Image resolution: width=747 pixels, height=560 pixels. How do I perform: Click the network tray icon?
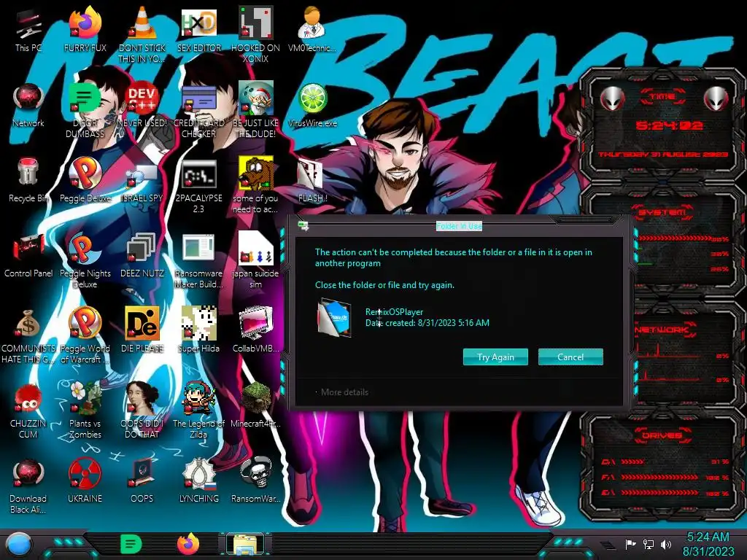coord(649,544)
